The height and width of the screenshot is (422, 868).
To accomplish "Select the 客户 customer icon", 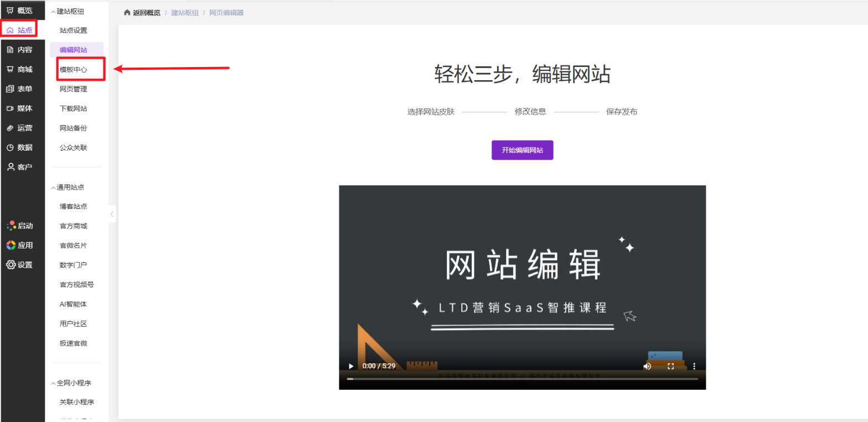I will coord(10,167).
